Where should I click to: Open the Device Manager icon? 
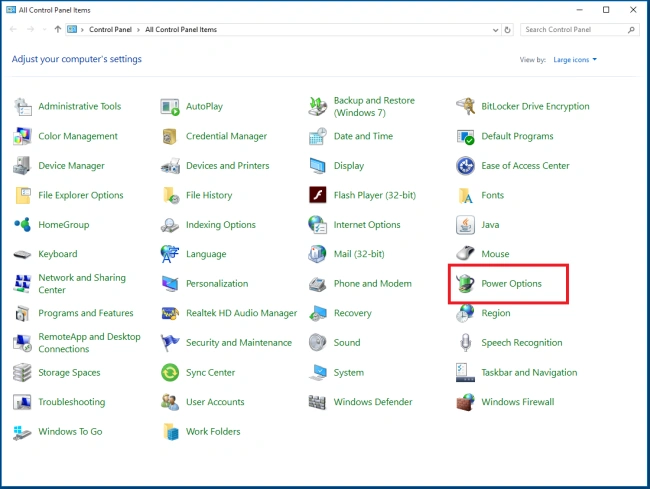pyautogui.click(x=22, y=166)
